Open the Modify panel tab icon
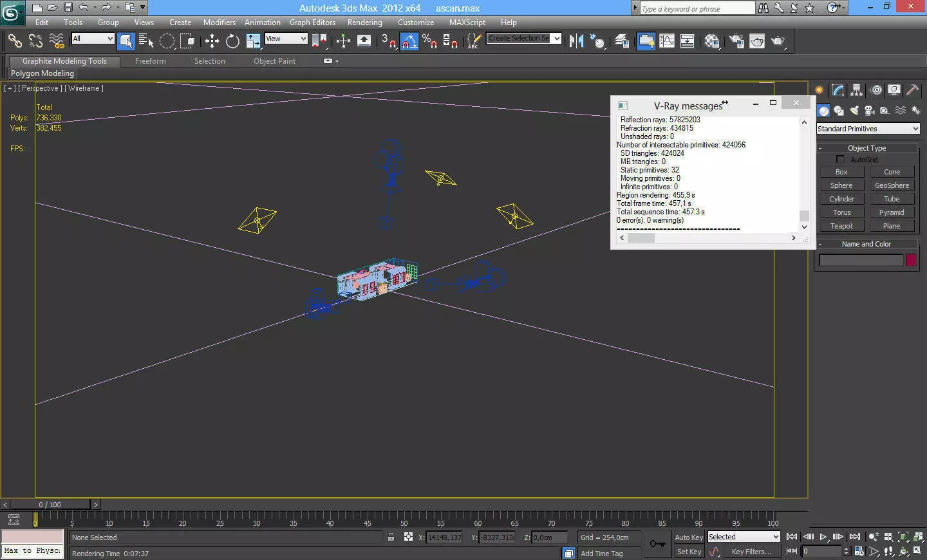 click(x=838, y=90)
